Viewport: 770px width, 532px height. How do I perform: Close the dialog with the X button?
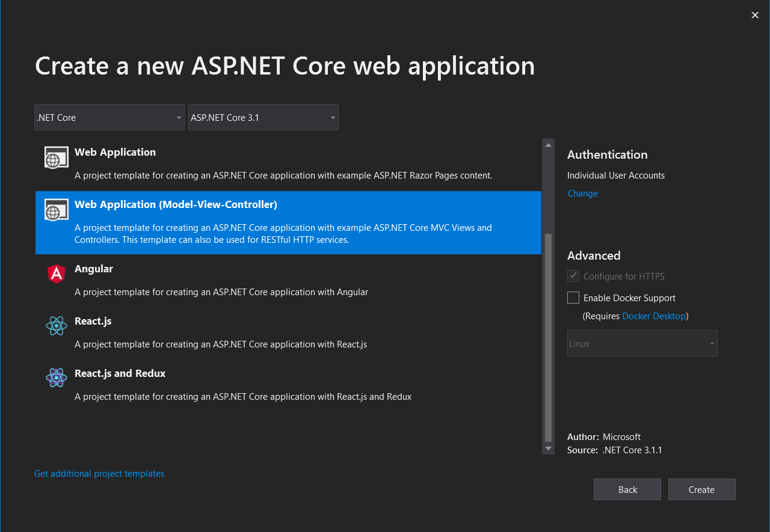(755, 15)
